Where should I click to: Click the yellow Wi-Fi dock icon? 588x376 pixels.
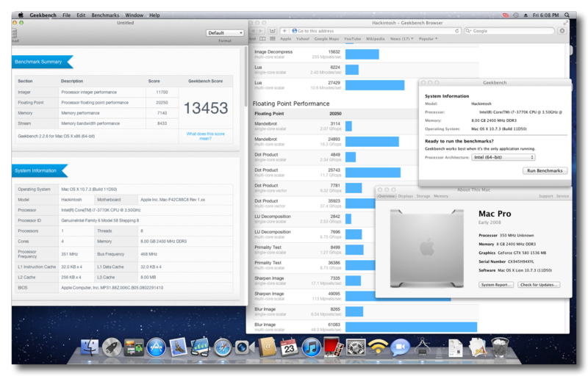pos(378,347)
